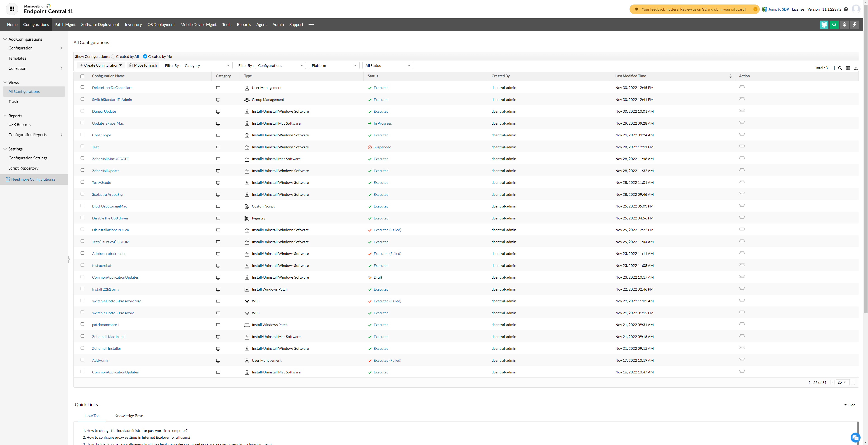868x445 pixels.
Task: Click the rocket icon in top navbar
Action: pos(844,25)
